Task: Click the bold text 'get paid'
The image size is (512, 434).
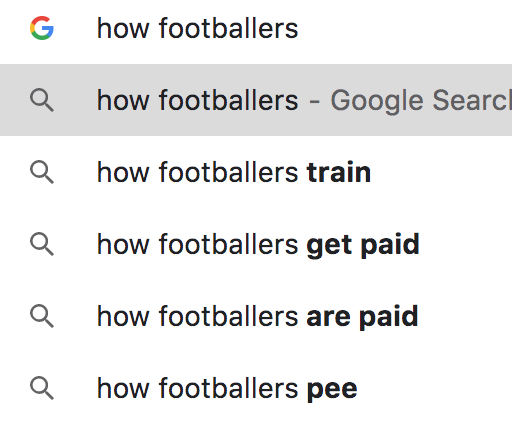Action: point(363,246)
